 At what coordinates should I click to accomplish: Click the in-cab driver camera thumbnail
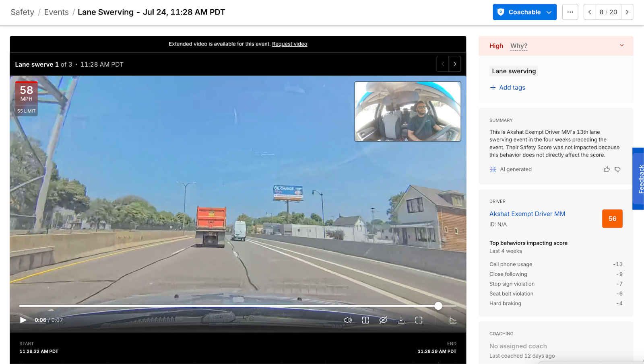pyautogui.click(x=407, y=111)
